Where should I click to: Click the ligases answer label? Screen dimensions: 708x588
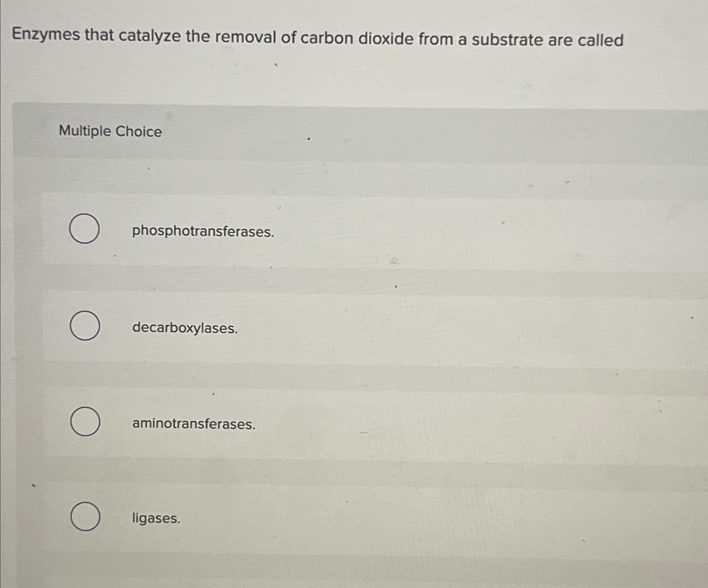(156, 518)
